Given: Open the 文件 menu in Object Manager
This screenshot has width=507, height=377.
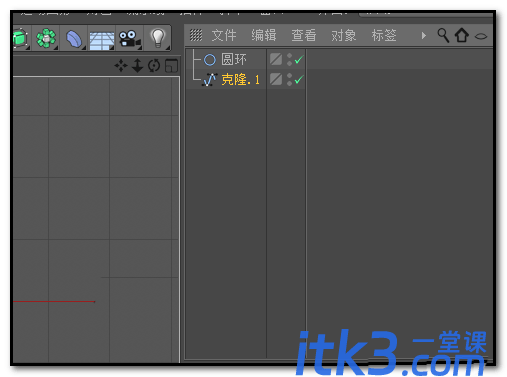Looking at the screenshot, I should point(224,35).
